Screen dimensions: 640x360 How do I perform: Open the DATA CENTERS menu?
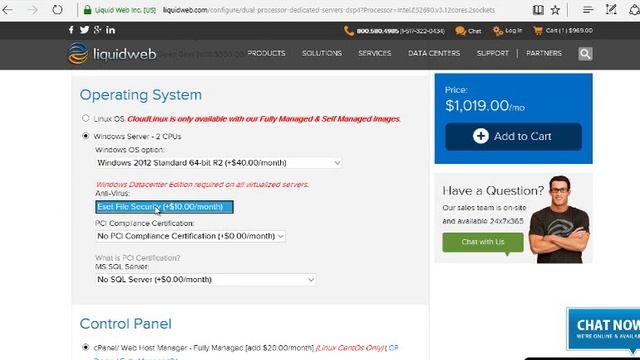click(434, 53)
